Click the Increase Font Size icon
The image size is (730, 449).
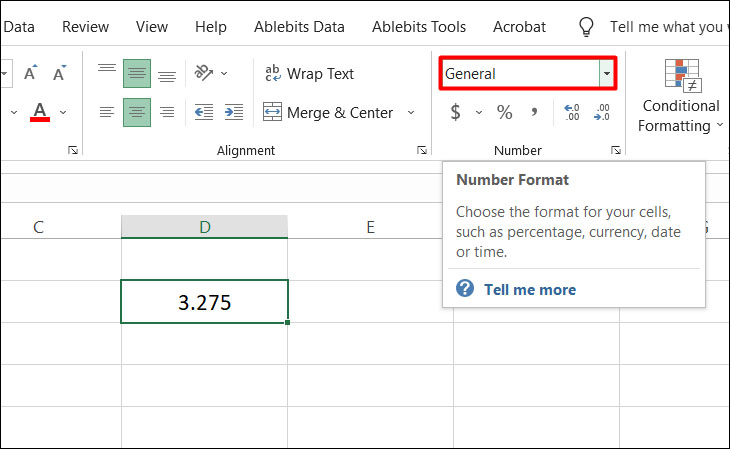pos(31,73)
